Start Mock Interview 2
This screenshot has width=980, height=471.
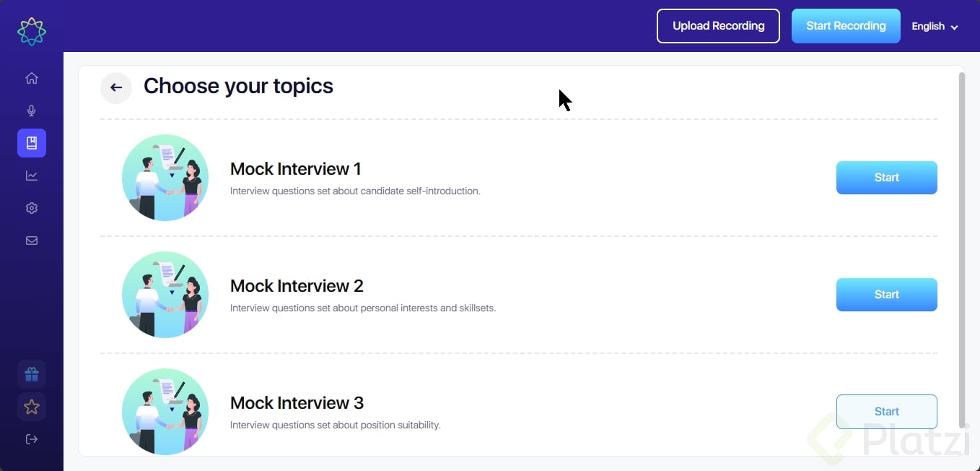pyautogui.click(x=886, y=295)
